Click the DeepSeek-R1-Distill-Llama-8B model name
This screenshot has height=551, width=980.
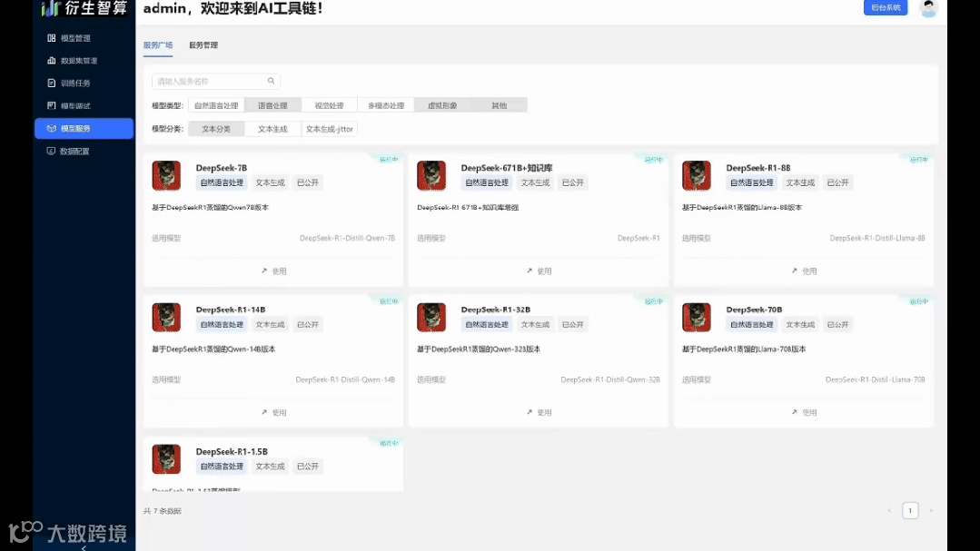click(x=877, y=238)
